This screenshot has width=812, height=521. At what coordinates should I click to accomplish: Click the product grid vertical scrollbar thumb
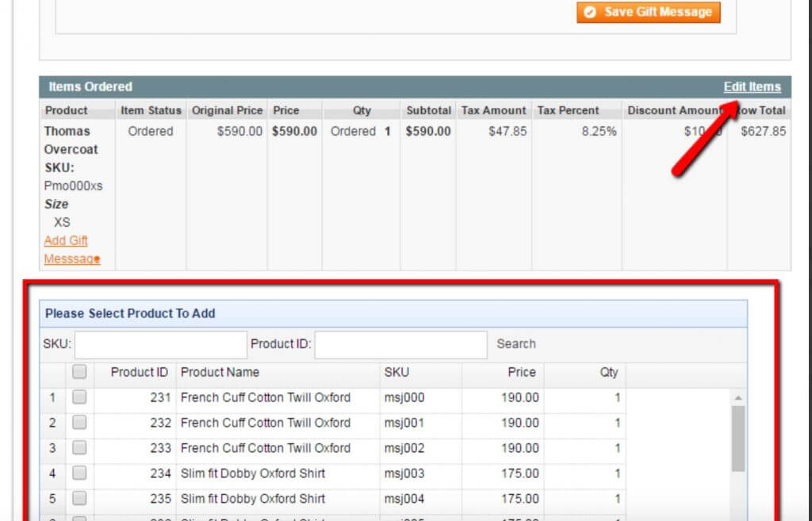click(738, 439)
